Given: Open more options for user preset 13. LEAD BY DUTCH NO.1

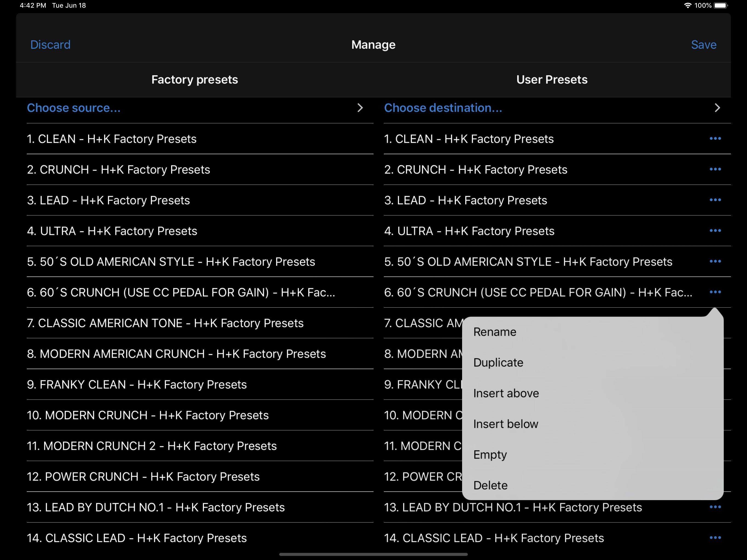Looking at the screenshot, I should pos(715,507).
